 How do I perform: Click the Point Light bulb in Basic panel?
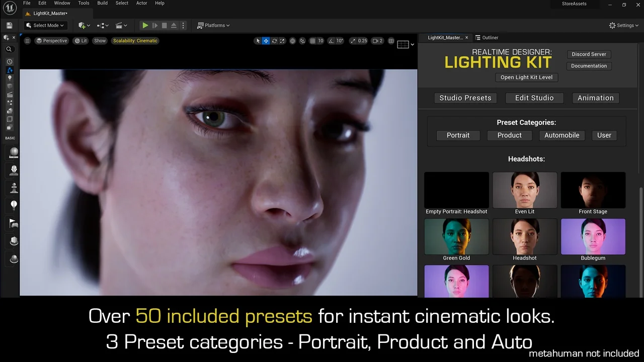coord(14,205)
